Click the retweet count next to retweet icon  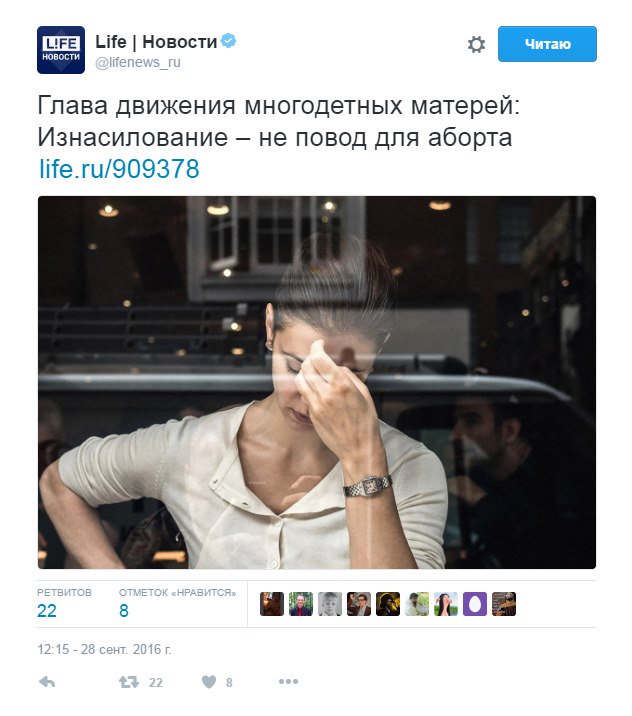[156, 683]
